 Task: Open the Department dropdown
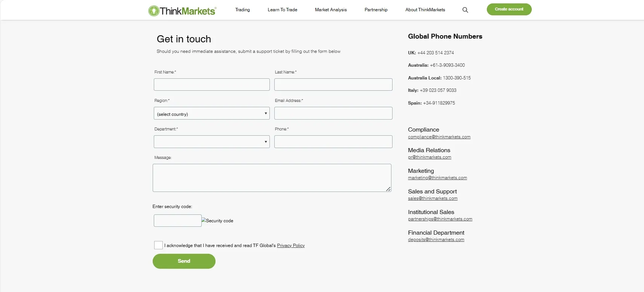[x=212, y=142]
